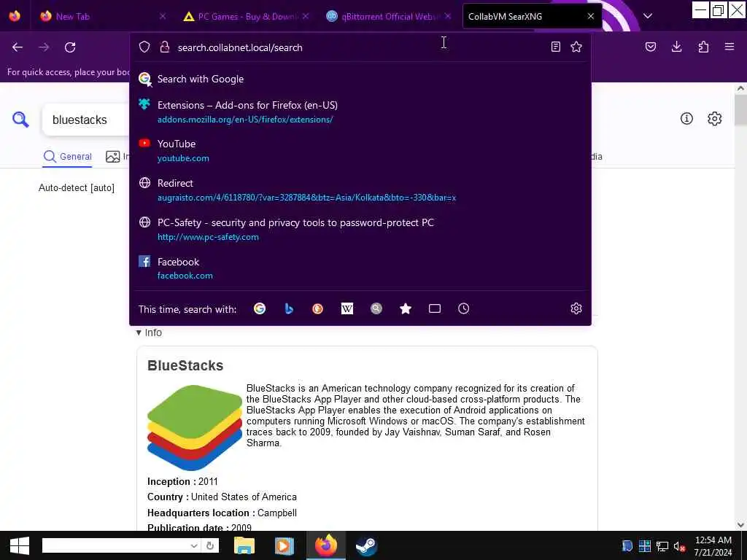Expand taskbar address dropdown arrow
This screenshot has height=560, width=747.
coord(194,545)
